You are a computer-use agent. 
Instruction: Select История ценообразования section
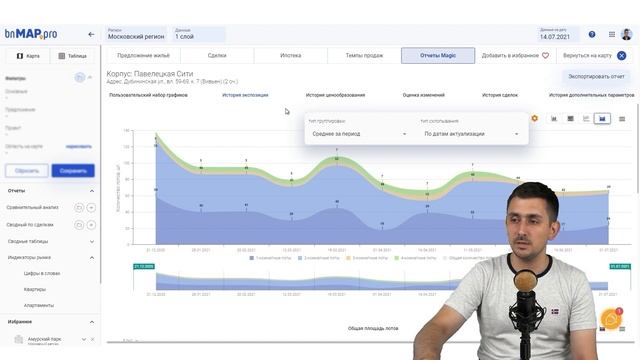(x=335, y=95)
